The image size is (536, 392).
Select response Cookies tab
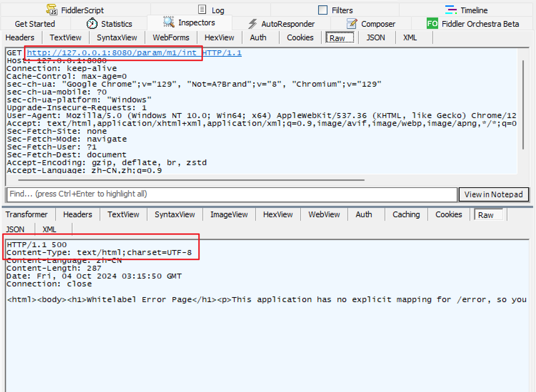[449, 214]
